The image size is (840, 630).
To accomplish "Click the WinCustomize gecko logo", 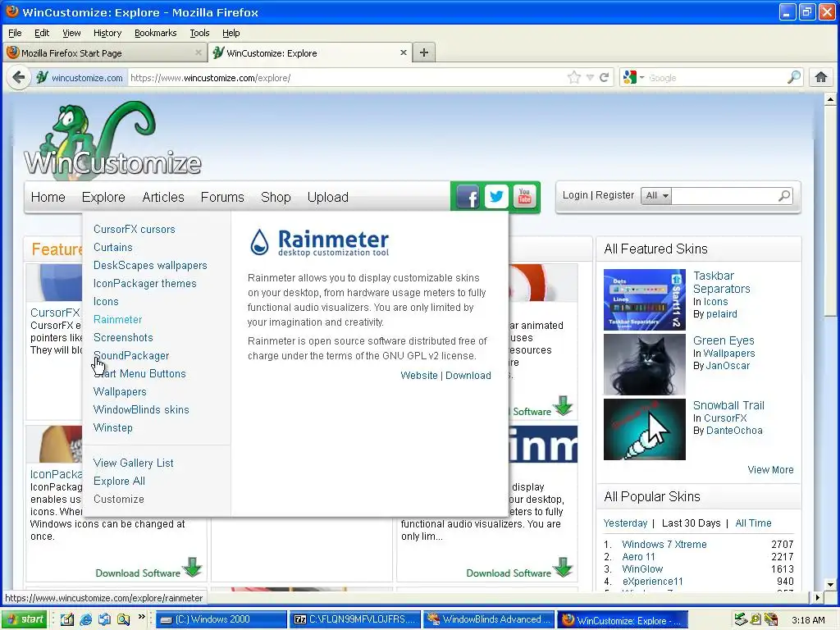I will (113, 139).
